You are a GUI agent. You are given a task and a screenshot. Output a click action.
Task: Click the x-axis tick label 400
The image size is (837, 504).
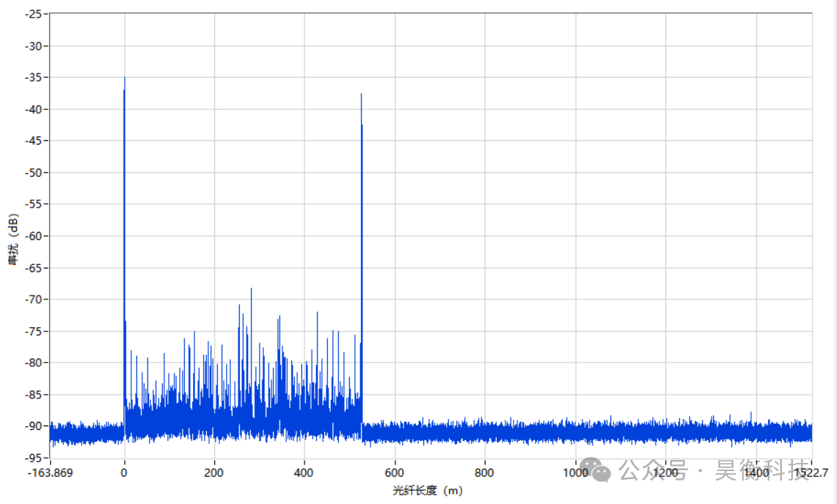click(304, 473)
